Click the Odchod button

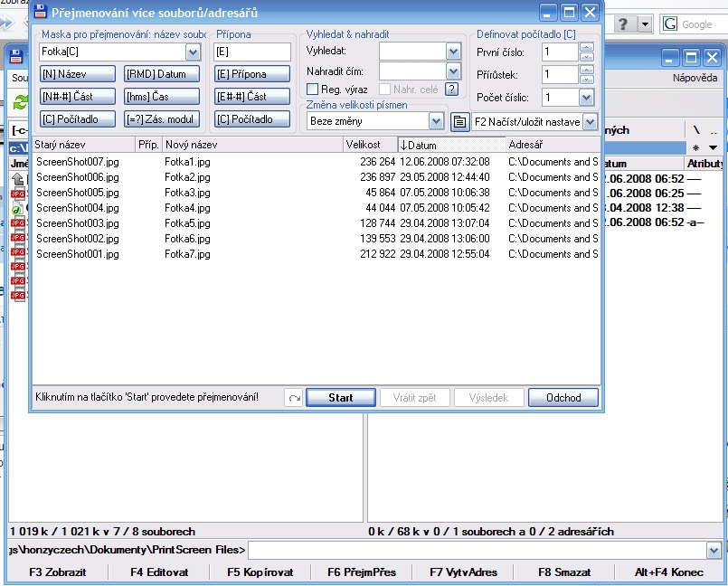click(x=563, y=398)
